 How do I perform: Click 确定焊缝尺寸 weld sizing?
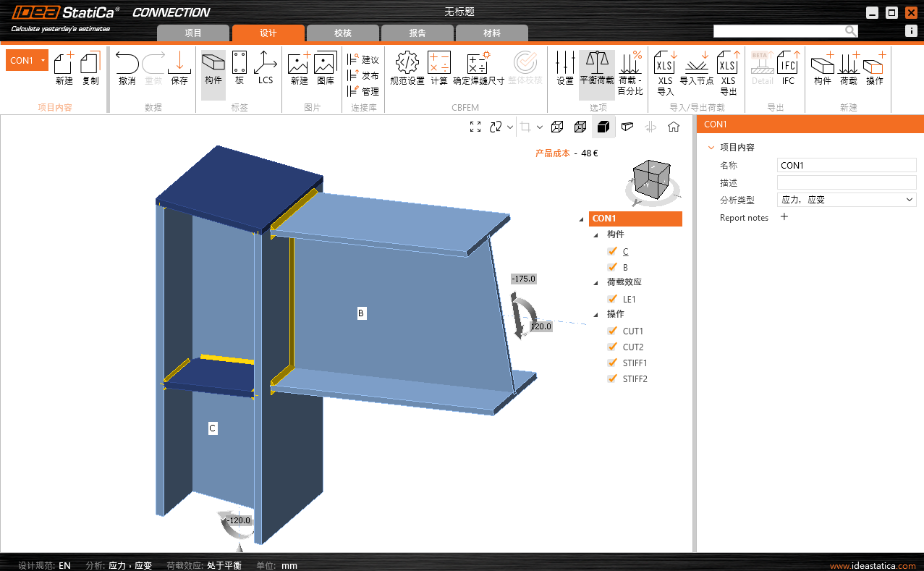[479, 69]
